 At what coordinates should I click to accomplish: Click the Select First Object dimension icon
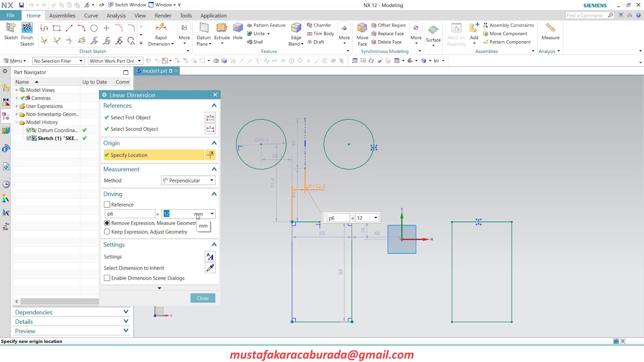[210, 118]
